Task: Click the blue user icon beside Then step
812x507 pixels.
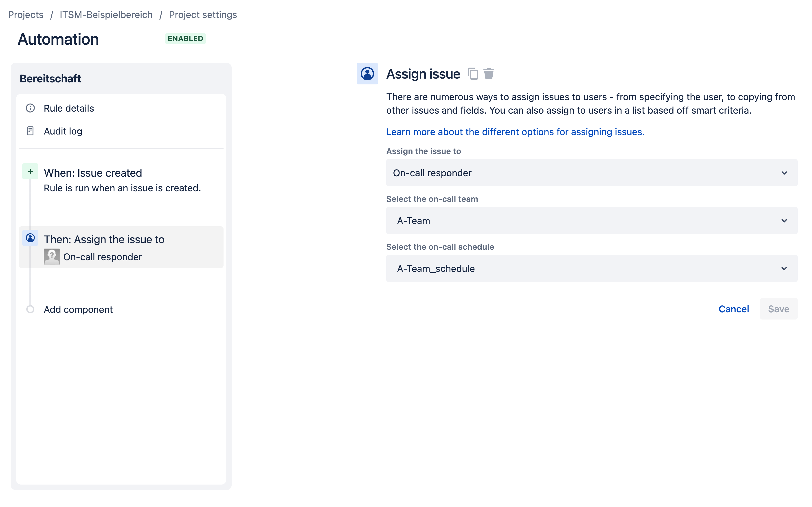Action: coord(30,238)
